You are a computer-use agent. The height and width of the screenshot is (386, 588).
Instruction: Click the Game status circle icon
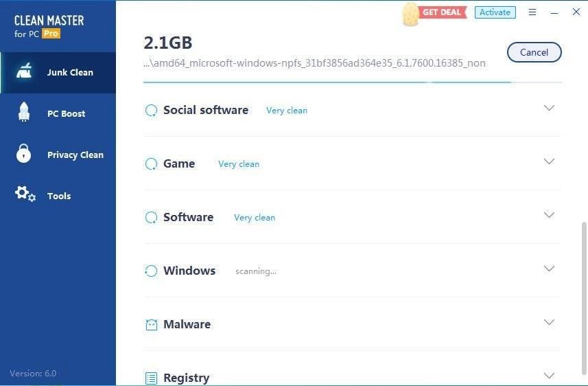pyautogui.click(x=151, y=163)
